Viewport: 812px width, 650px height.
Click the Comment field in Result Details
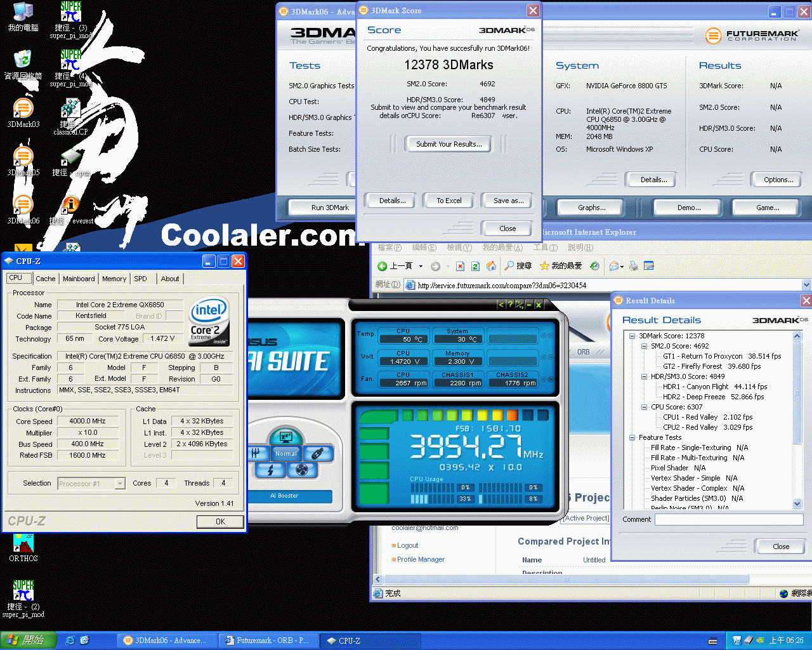(729, 519)
